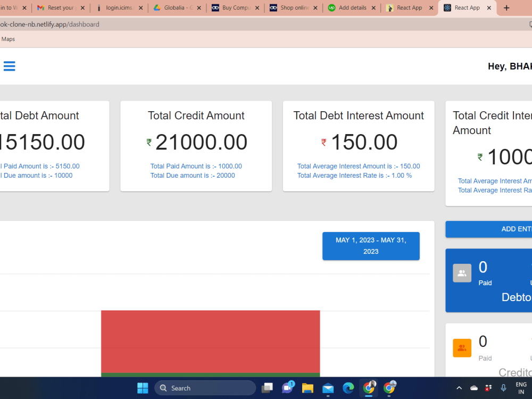Close the Buy Compu tab

coord(257,8)
